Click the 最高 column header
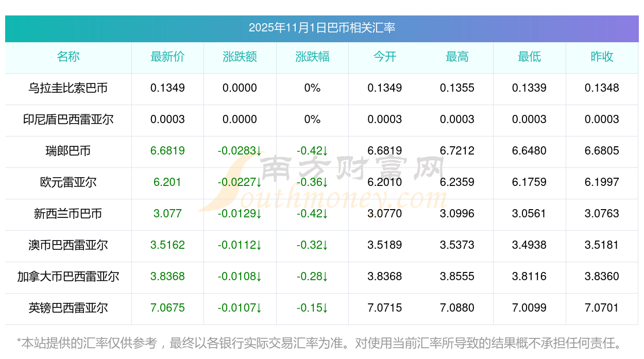The width and height of the screenshot is (644, 359). coord(457,57)
